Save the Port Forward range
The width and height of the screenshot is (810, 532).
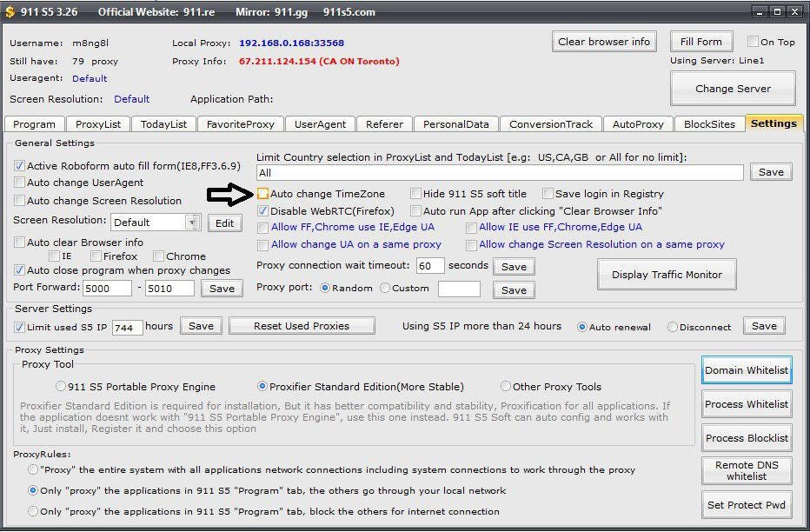222,289
